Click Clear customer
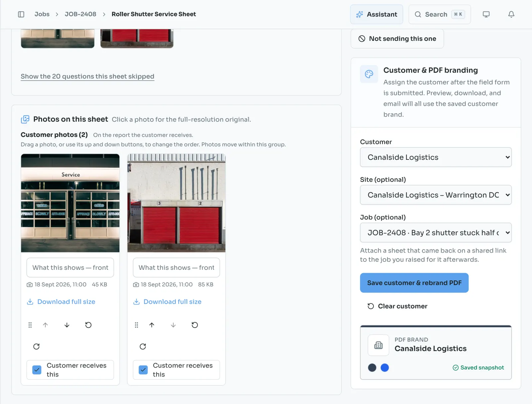 [x=397, y=306]
